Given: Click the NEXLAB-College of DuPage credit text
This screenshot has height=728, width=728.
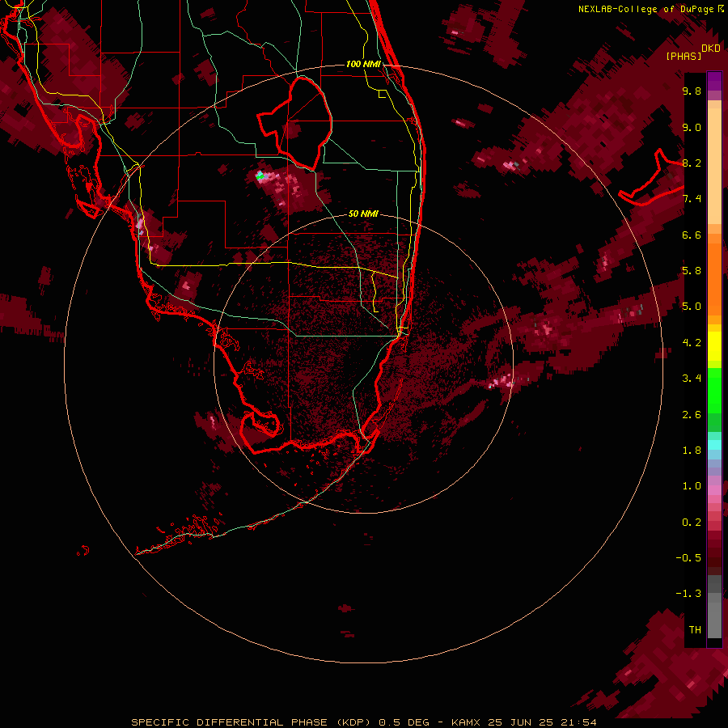Looking at the screenshot, I should 645,9.
